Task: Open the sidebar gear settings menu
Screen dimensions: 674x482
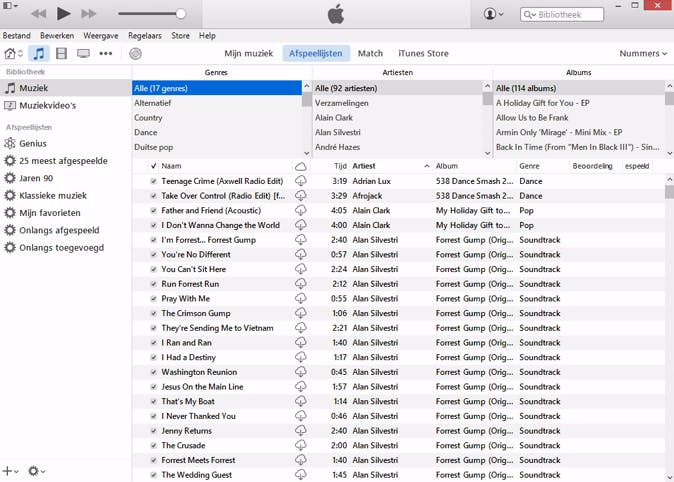Action: (x=37, y=471)
